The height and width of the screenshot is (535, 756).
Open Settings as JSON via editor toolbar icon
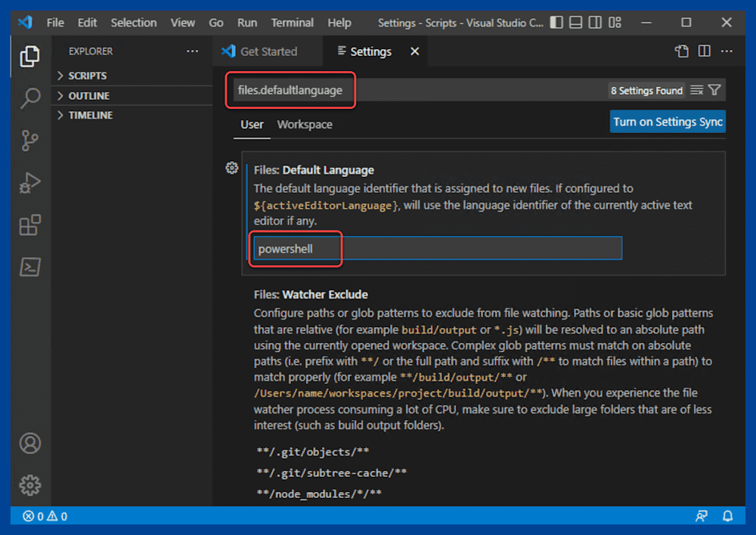point(681,51)
